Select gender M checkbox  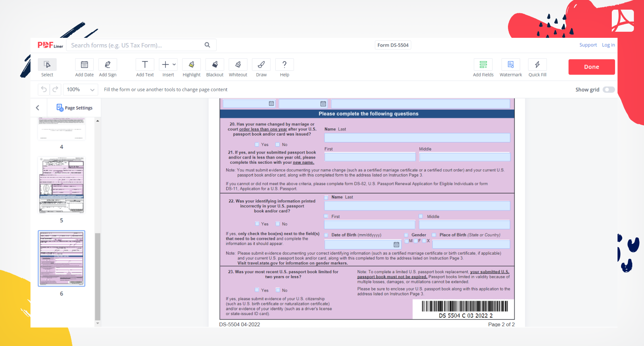[407, 241]
